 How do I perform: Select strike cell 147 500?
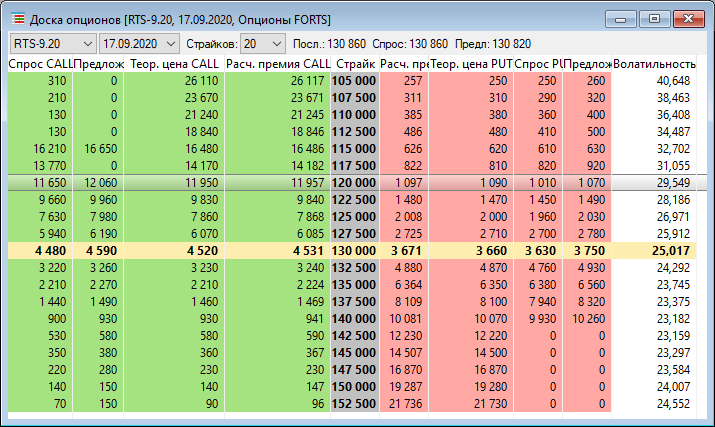coord(355,370)
